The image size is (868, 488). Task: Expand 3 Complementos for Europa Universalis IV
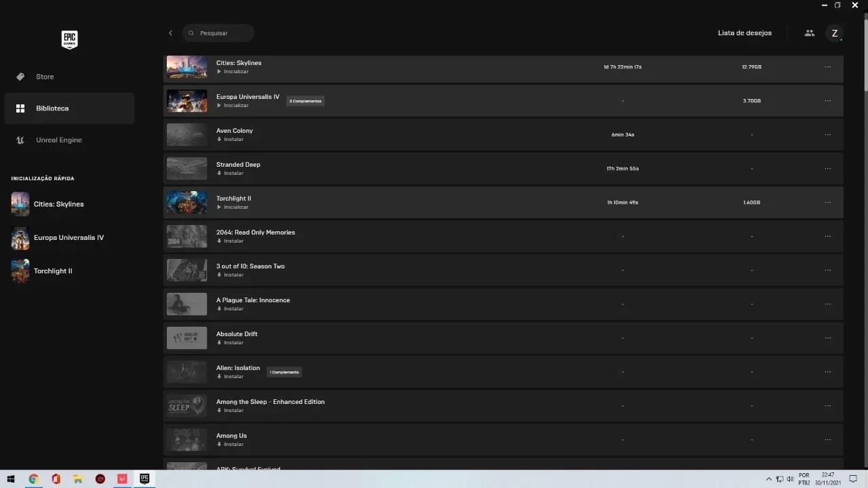(x=305, y=101)
